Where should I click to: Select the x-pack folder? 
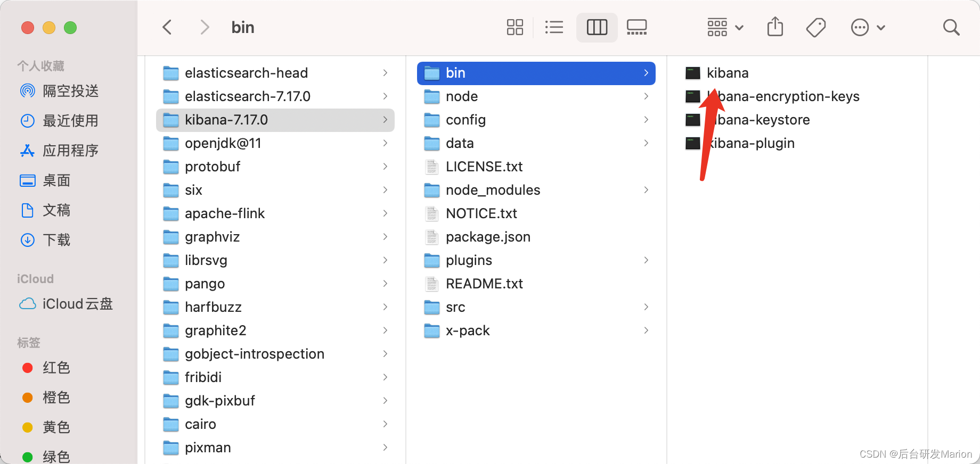[536, 330]
